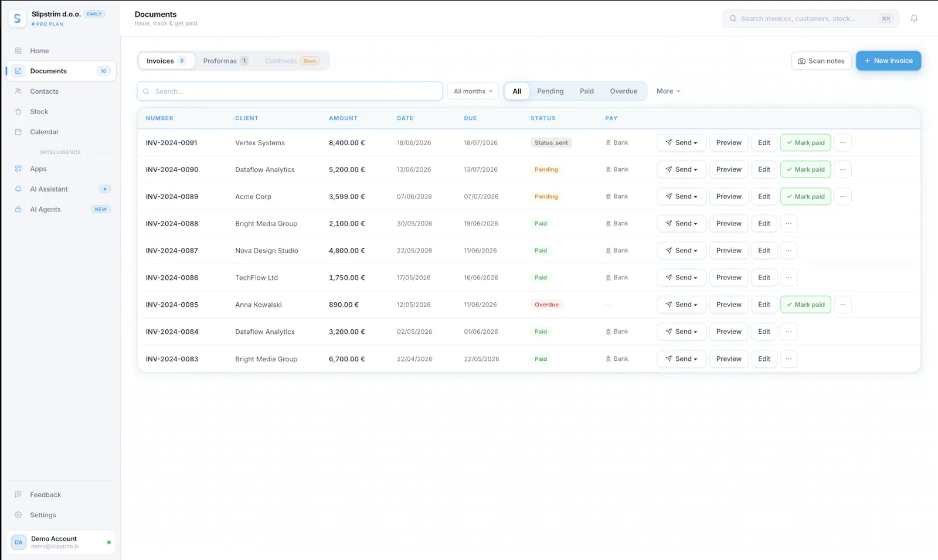Mark INV-2024-0090 as paid

pyautogui.click(x=806, y=169)
